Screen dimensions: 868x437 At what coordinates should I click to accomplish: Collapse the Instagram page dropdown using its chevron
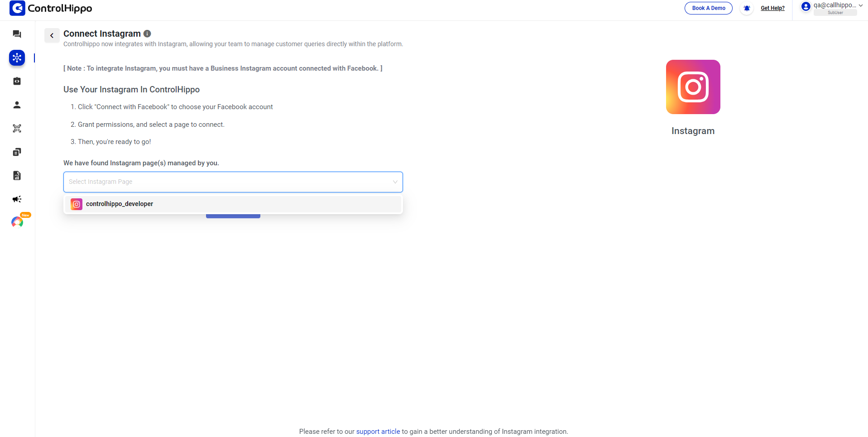pos(395,182)
